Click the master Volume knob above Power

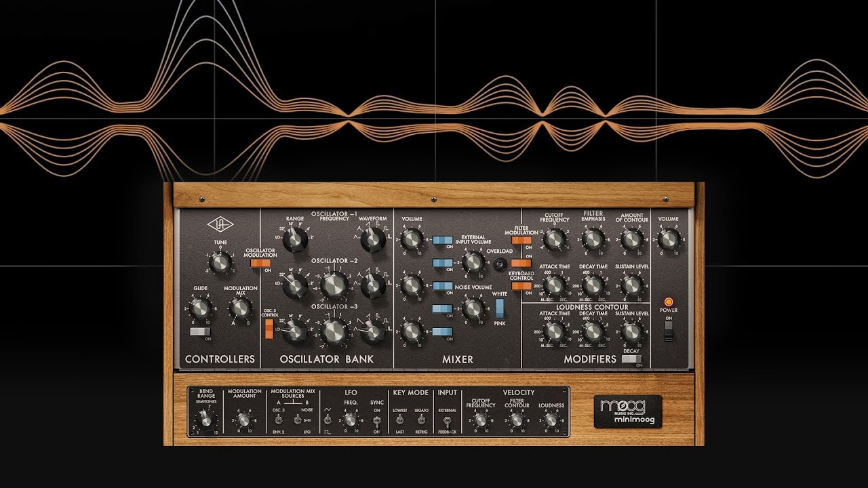[x=669, y=239]
